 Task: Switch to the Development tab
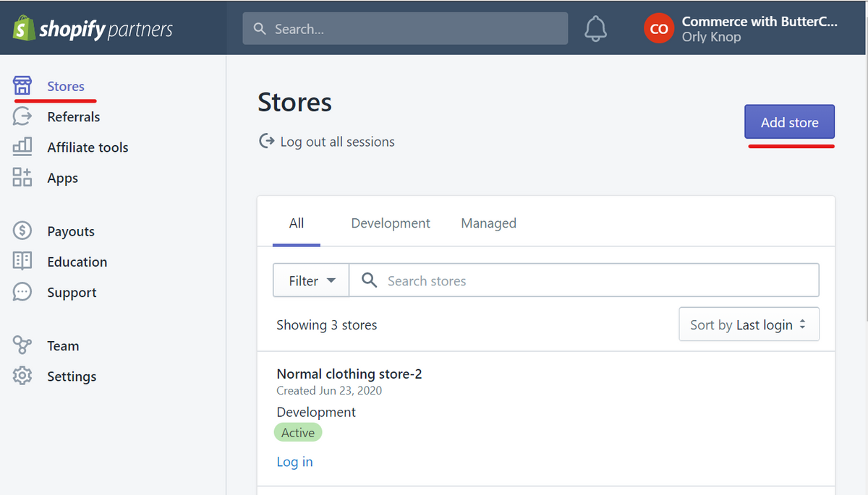coord(391,223)
